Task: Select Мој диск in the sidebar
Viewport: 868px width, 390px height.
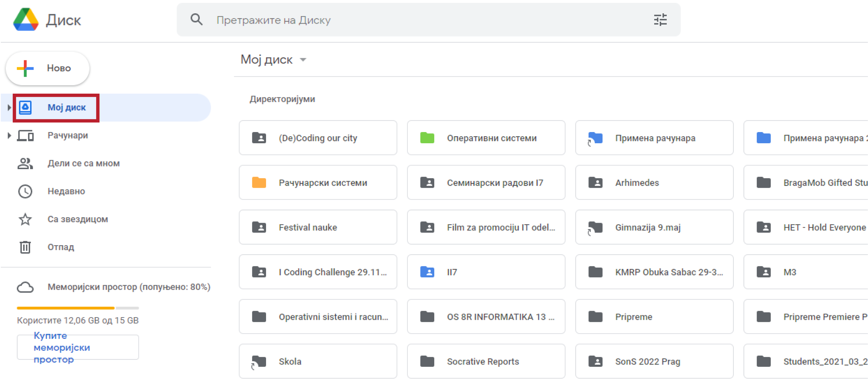Action: [67, 108]
